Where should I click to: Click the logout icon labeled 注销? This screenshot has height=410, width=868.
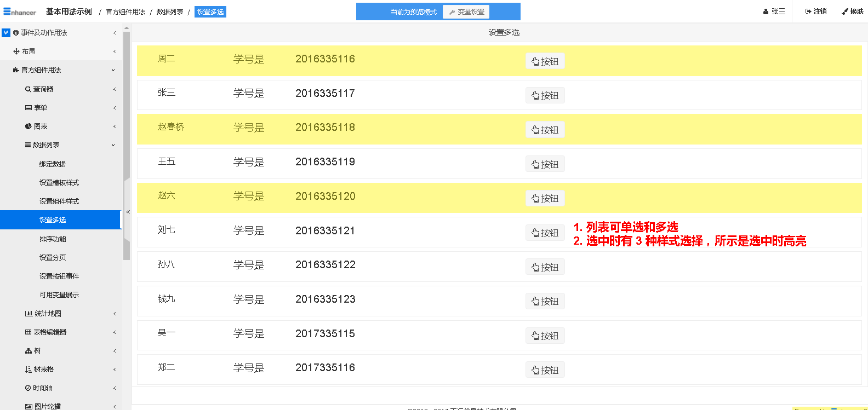(808, 11)
